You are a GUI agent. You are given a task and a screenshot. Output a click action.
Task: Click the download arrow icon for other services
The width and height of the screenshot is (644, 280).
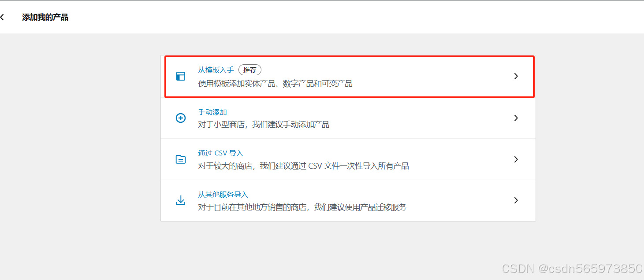click(x=181, y=200)
